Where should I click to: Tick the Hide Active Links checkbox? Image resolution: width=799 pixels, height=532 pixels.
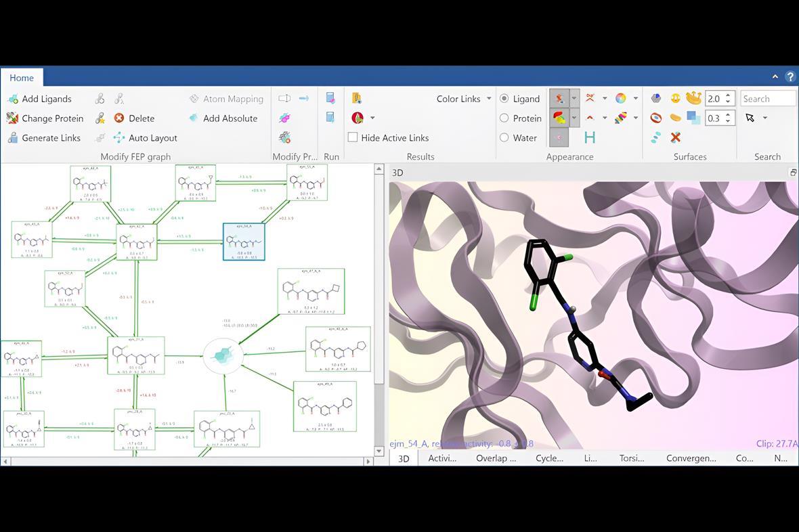(x=353, y=137)
